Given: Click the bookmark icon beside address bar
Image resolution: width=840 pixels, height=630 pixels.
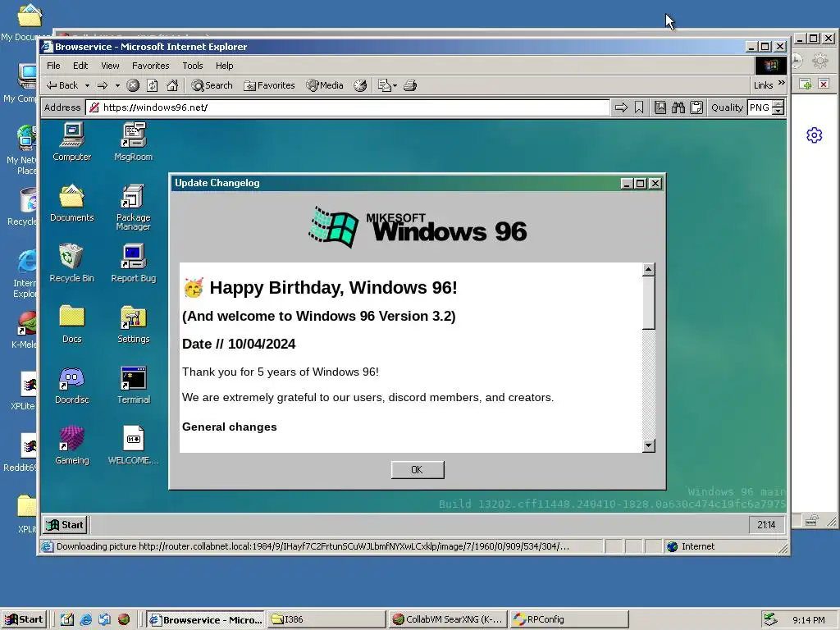Looking at the screenshot, I should tap(638, 107).
